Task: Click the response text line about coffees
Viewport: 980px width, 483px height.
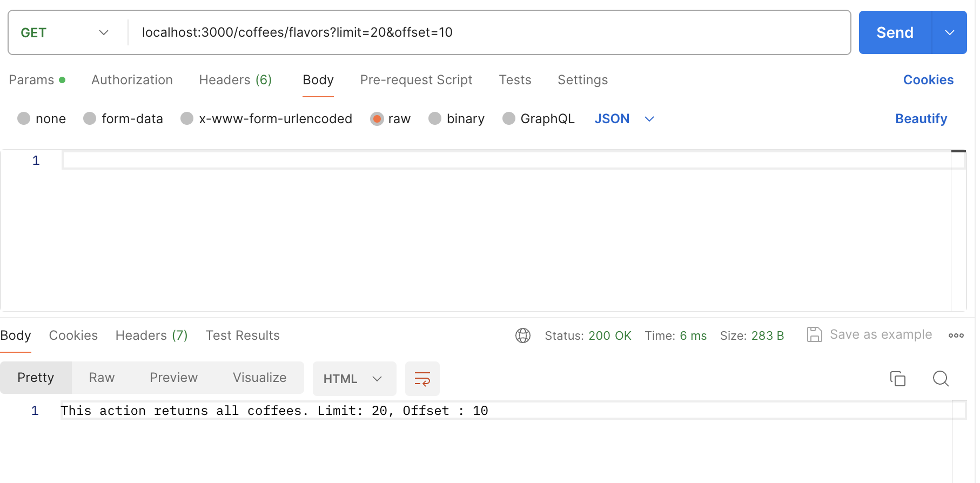Action: pos(274,411)
